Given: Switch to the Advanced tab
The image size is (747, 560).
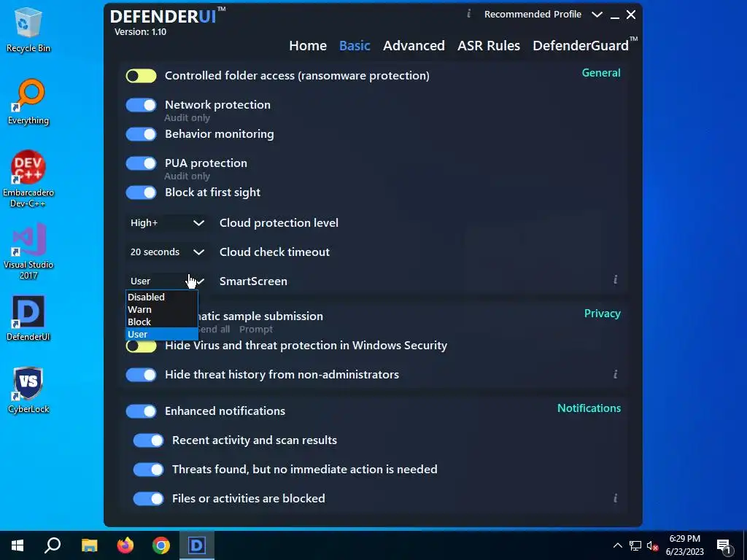Looking at the screenshot, I should [414, 46].
